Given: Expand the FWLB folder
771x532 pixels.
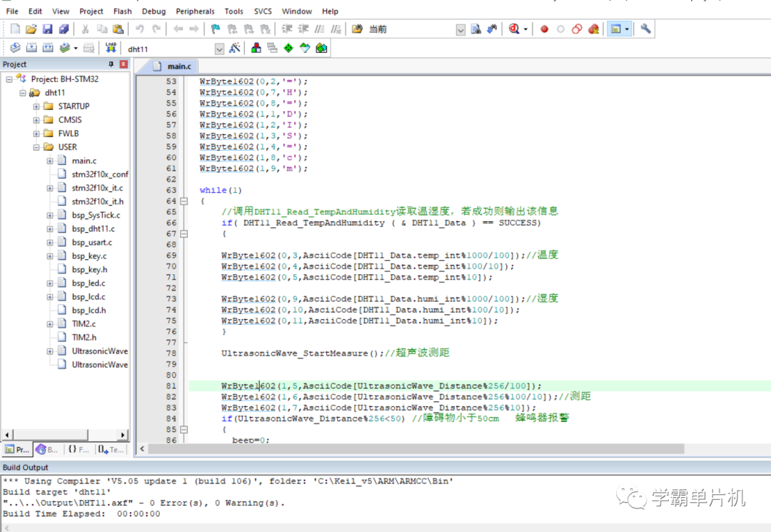Looking at the screenshot, I should (36, 134).
